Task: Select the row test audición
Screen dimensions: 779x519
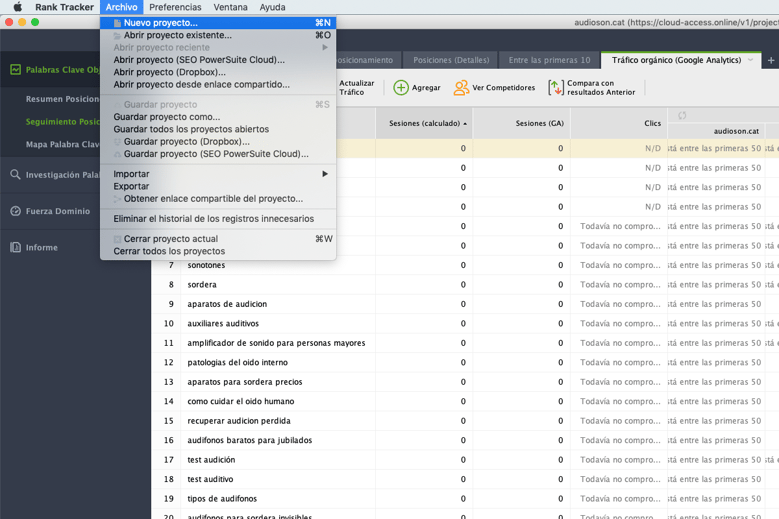Action: point(465,460)
